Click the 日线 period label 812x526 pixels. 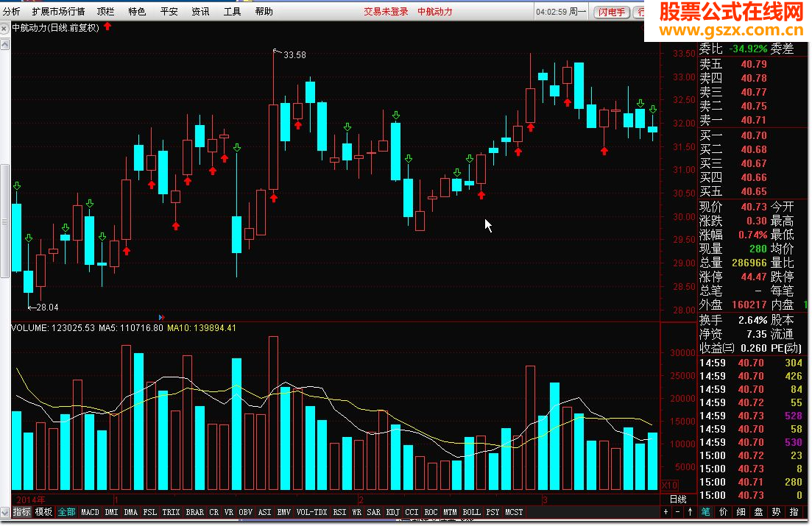679,499
